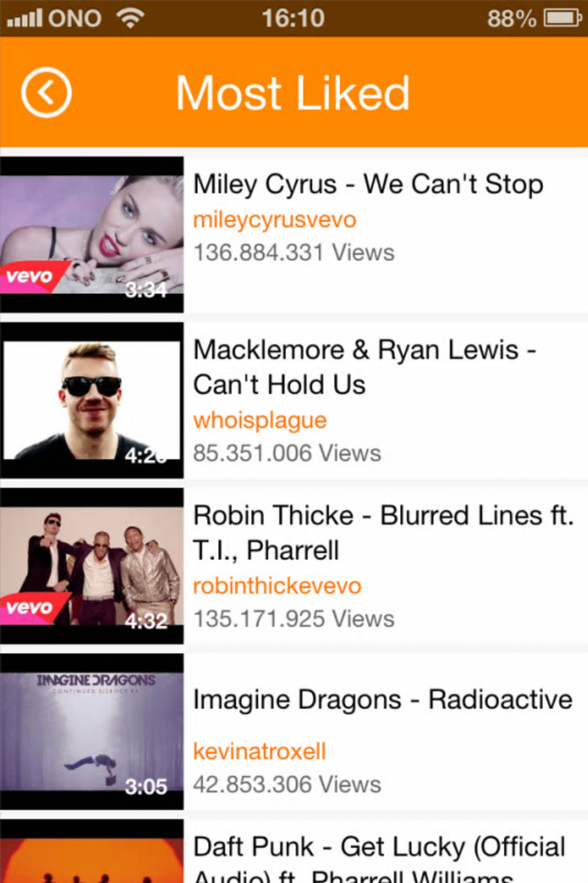Viewport: 588px width, 883px height.
Task: Open the Imagine Dragons Radioactive thumbnail
Action: pos(92,731)
